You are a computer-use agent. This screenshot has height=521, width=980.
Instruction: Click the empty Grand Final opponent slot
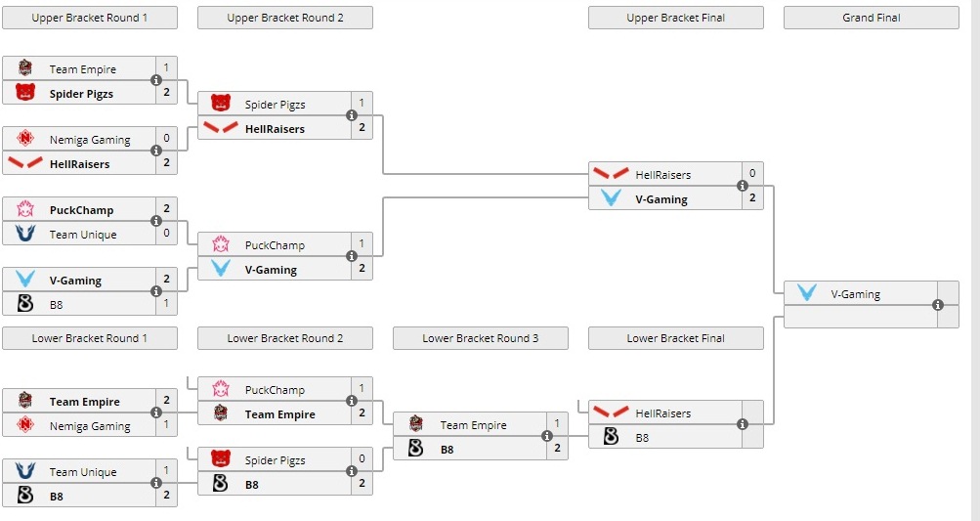coord(860,317)
